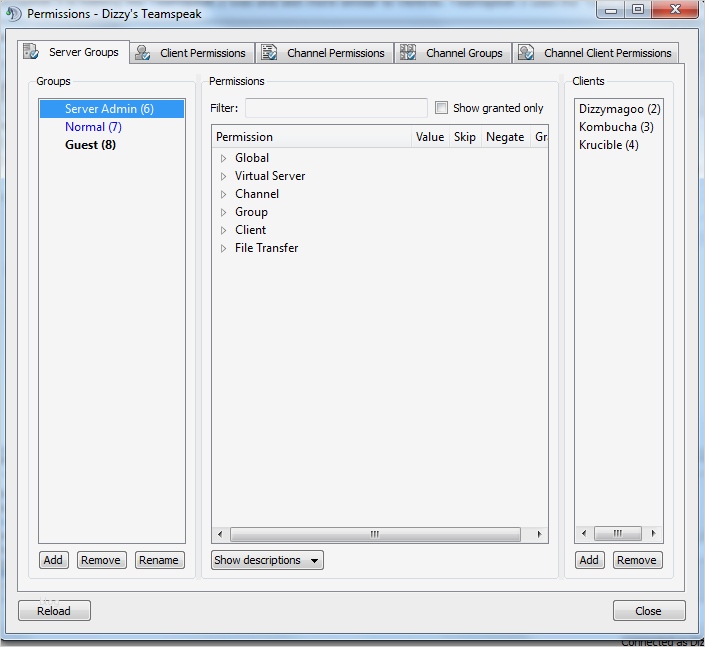
Task: Switch to the Client Permissions tab
Action: click(192, 53)
